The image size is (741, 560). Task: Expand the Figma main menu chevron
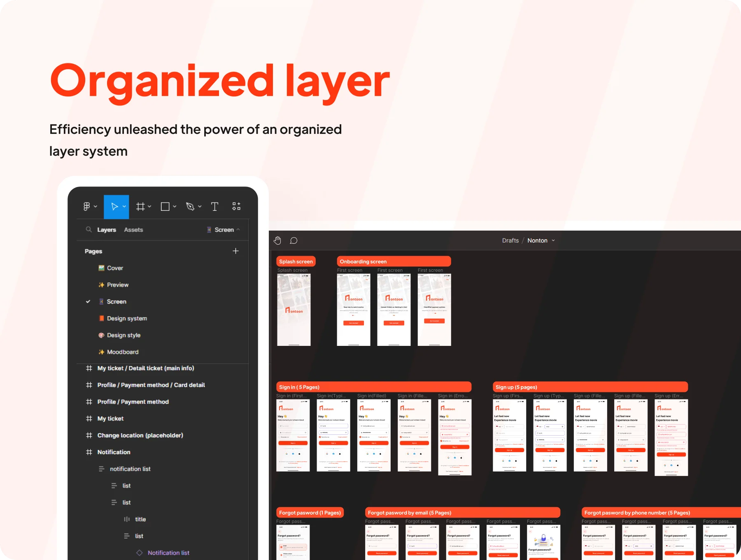pos(96,206)
